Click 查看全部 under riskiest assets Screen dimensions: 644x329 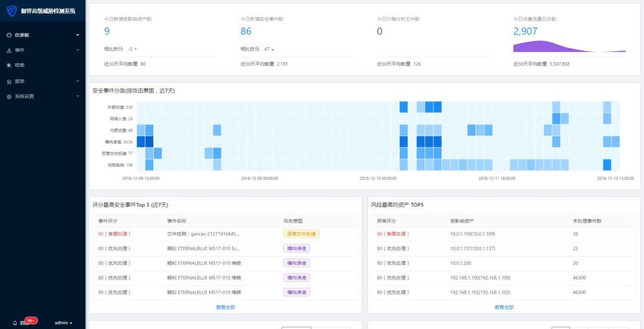click(504, 307)
